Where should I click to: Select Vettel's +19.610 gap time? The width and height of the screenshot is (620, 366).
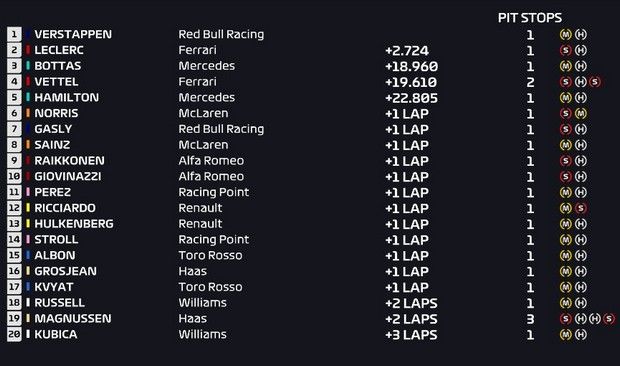(411, 82)
